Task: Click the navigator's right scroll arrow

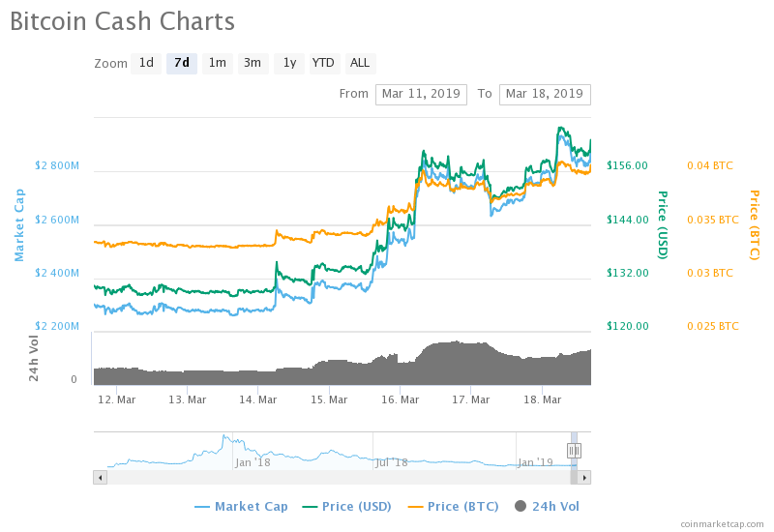Action: point(584,477)
